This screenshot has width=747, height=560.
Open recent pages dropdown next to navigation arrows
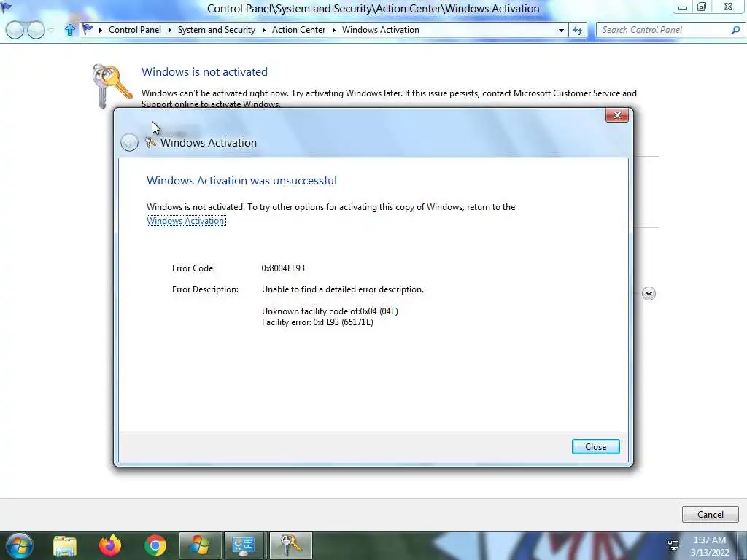(x=51, y=30)
